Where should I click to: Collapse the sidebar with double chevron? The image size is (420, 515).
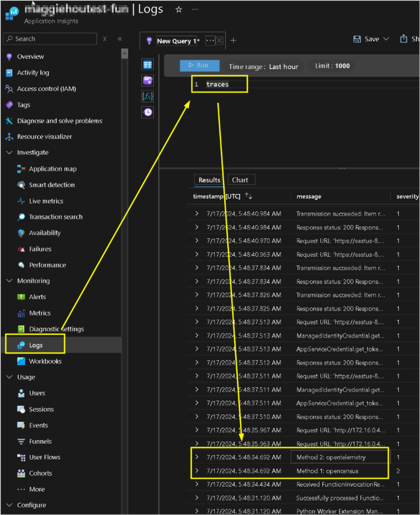(x=120, y=39)
